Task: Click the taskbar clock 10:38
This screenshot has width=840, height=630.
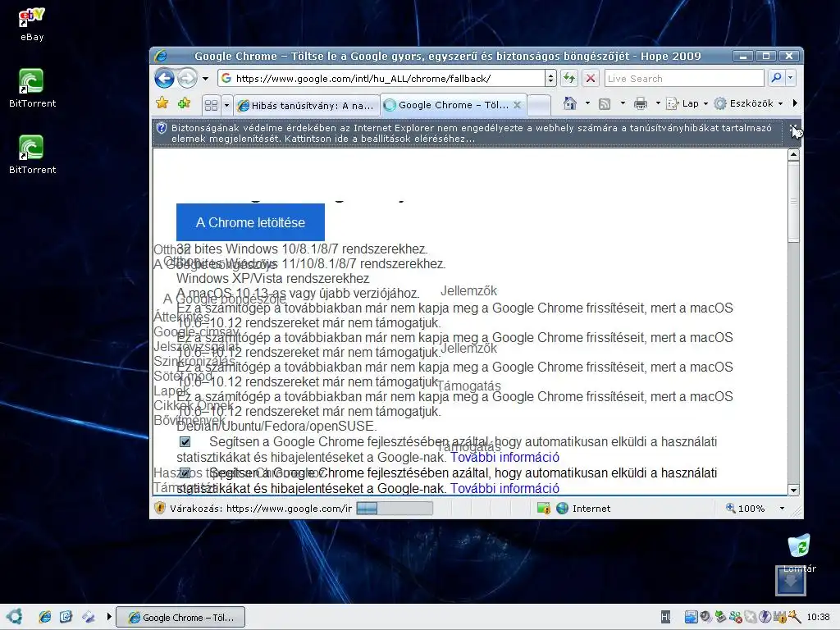Action: pos(818,617)
